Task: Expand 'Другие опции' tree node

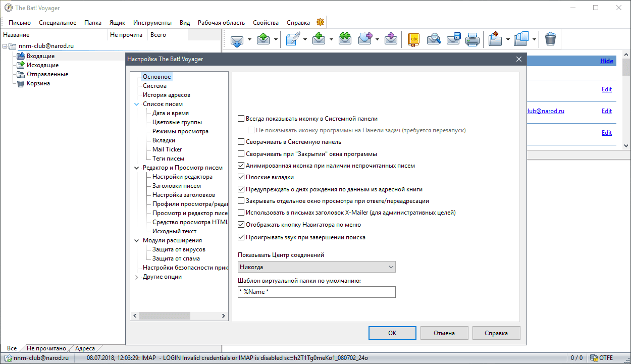Action: tap(136, 277)
